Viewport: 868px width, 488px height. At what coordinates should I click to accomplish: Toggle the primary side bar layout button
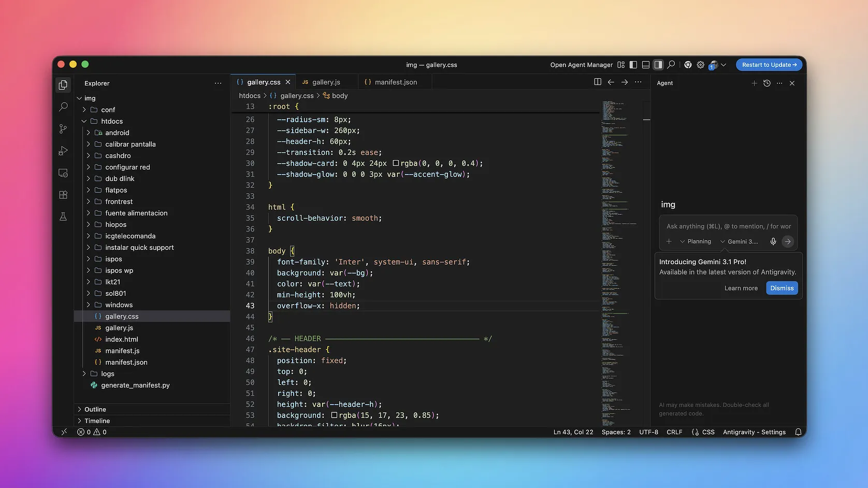pyautogui.click(x=633, y=65)
